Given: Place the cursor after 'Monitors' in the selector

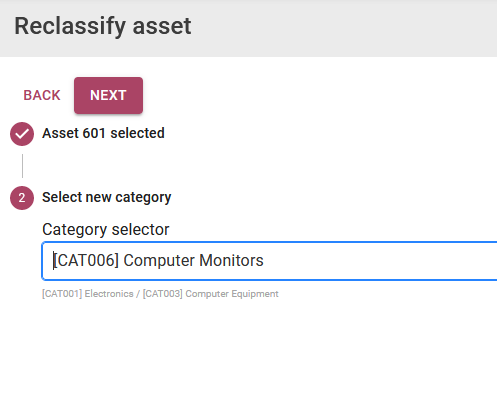Looking at the screenshot, I should 264,260.
